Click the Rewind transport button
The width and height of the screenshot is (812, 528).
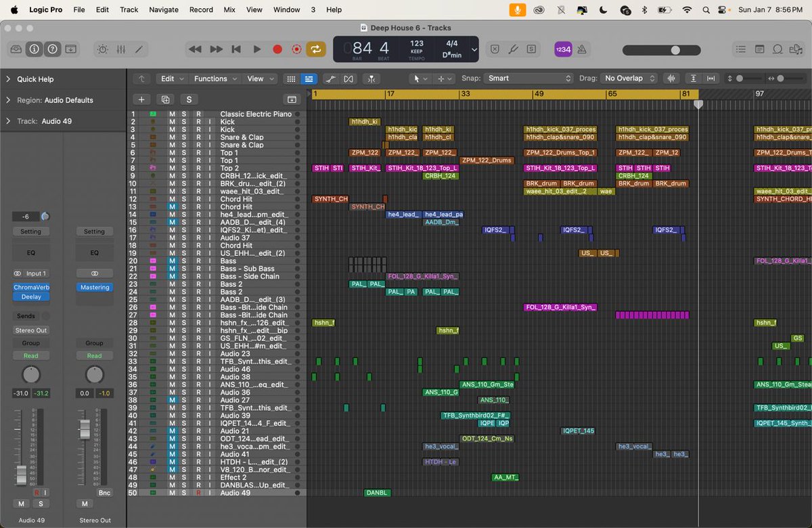pos(195,49)
